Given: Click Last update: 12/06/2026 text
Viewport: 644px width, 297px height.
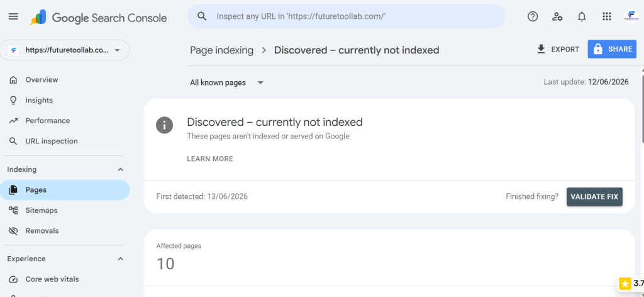Looking at the screenshot, I should pyautogui.click(x=586, y=82).
